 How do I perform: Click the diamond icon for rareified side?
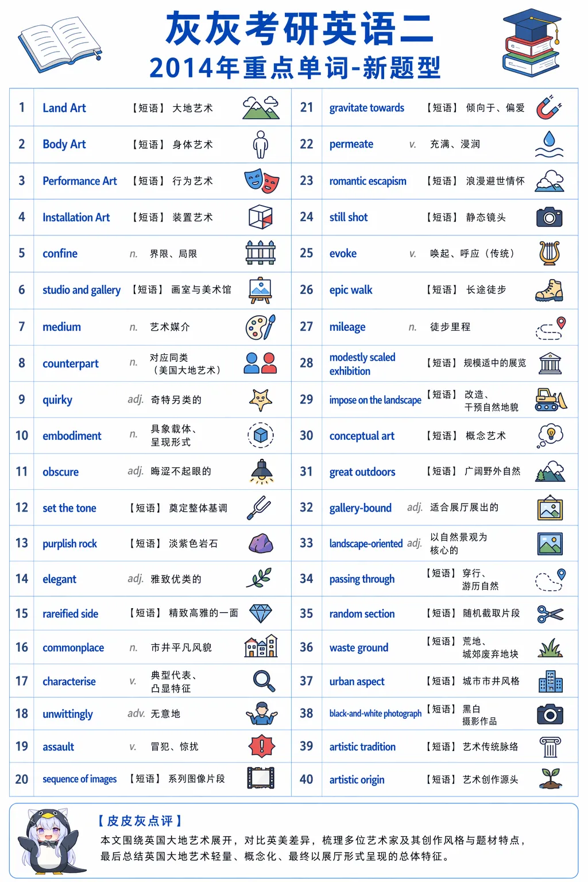click(x=261, y=613)
